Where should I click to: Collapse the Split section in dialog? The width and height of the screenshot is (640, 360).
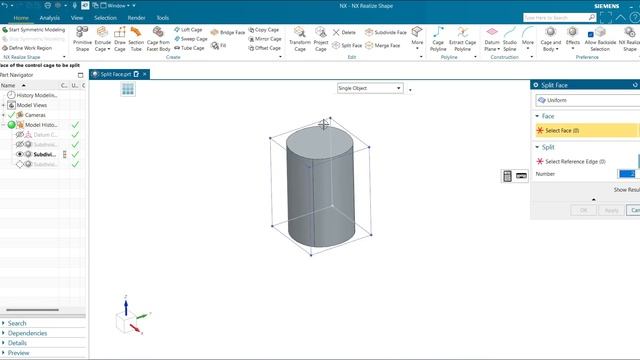click(537, 147)
